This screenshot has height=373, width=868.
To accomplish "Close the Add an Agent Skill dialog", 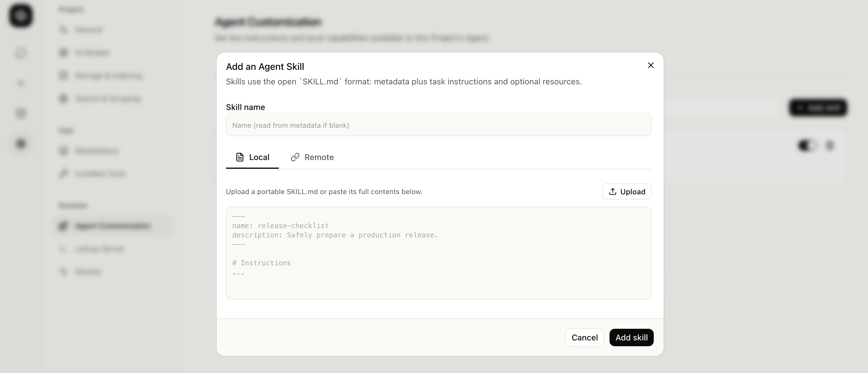I will coord(651,65).
